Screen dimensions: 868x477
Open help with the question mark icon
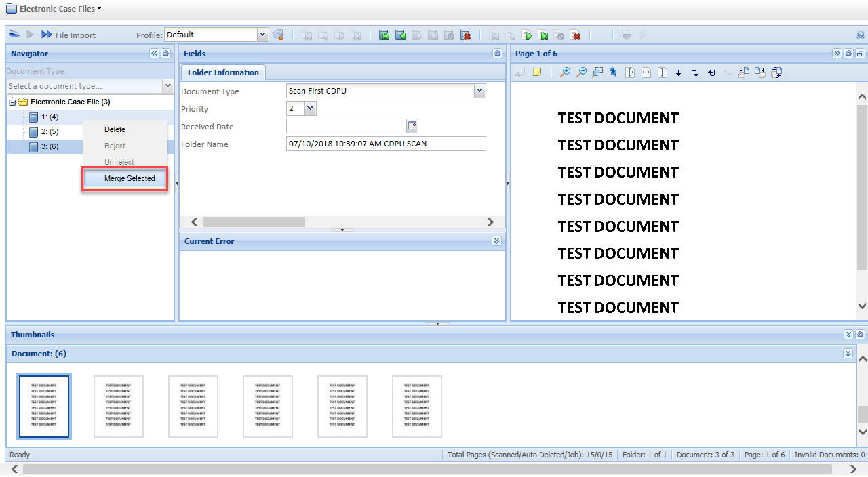pos(861,35)
